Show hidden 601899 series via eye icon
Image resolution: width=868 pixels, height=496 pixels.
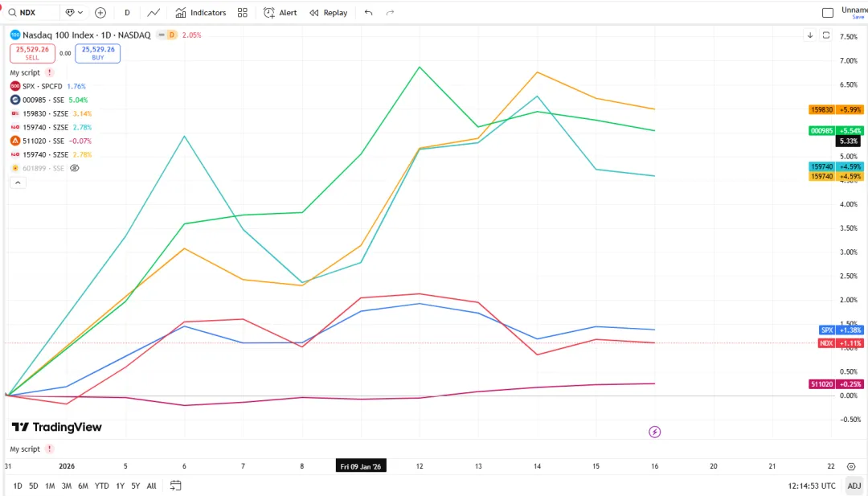point(75,168)
